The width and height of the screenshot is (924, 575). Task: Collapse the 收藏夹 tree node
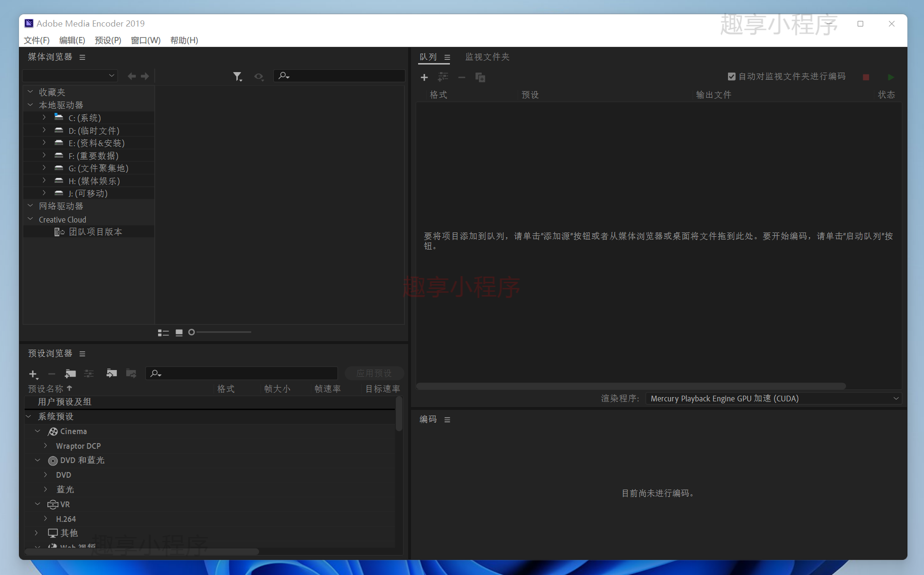30,92
